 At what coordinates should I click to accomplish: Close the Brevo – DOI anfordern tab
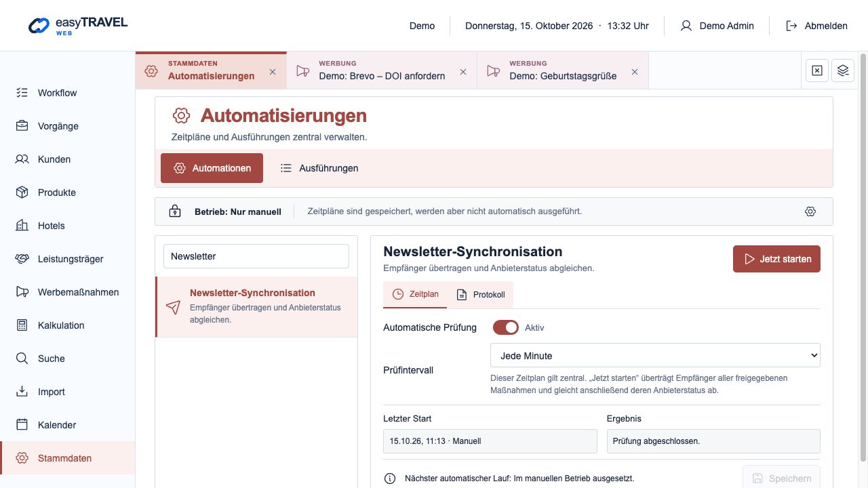point(463,72)
